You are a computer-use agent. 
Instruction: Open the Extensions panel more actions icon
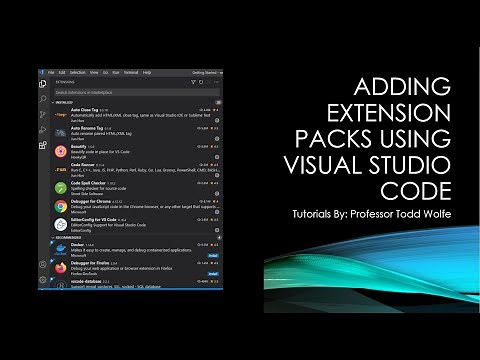(216, 82)
